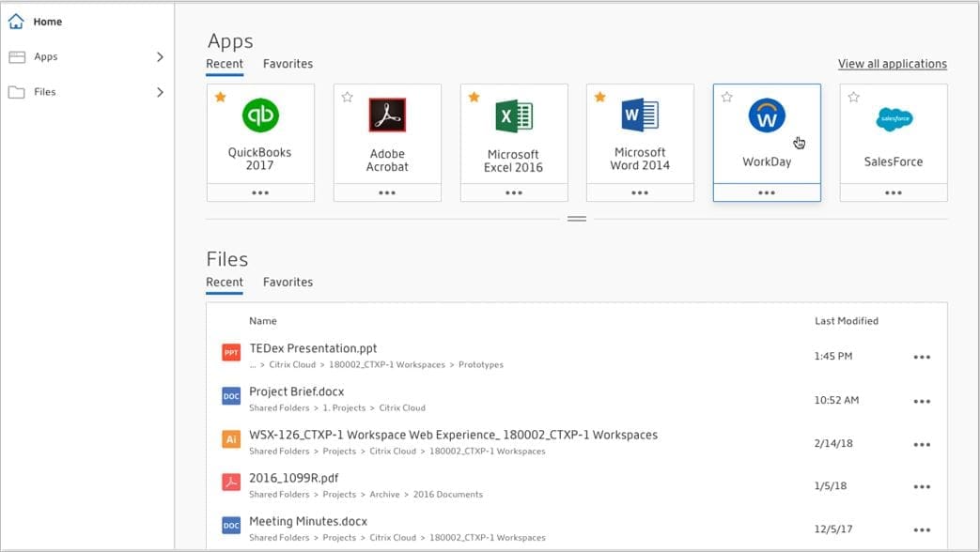Click the PDF icon for 2016_1099R

(231, 483)
